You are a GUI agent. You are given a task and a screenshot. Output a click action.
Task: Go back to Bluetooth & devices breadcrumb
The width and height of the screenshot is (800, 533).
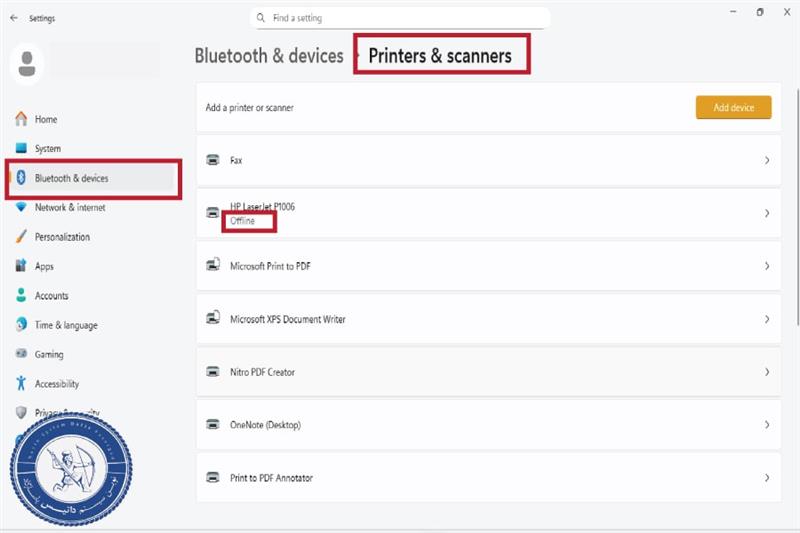268,56
